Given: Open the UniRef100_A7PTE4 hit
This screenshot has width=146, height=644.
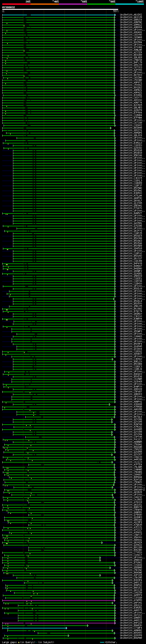Looking at the screenshot, I should 131,464.
